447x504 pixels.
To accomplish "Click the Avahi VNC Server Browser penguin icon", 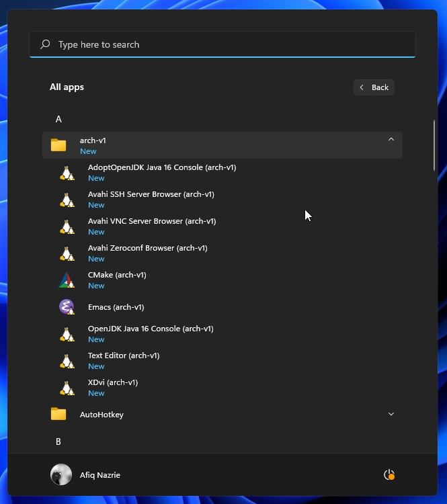I will coord(67,227).
